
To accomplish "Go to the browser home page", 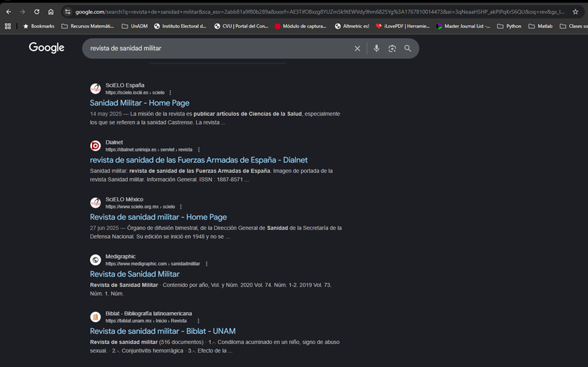I will 51,12.
